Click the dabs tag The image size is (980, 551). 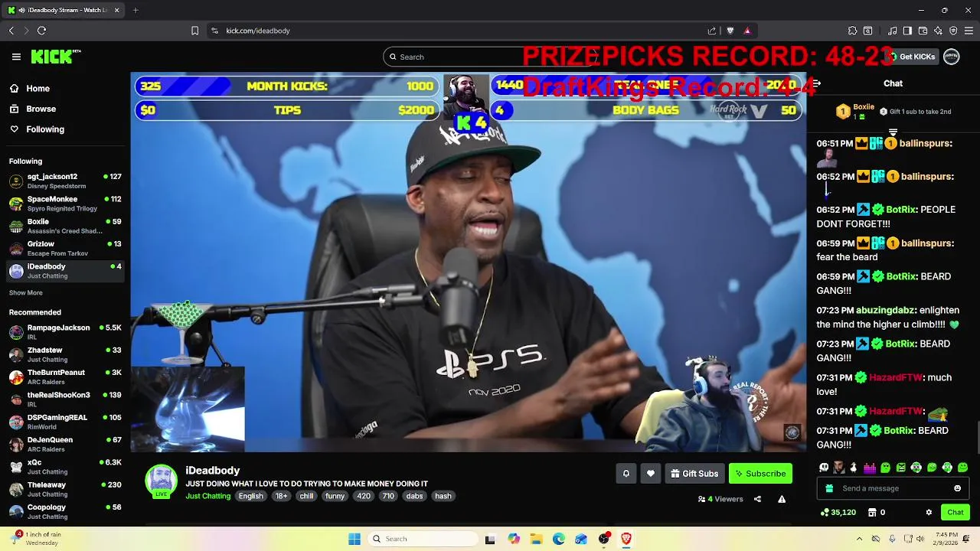(414, 496)
